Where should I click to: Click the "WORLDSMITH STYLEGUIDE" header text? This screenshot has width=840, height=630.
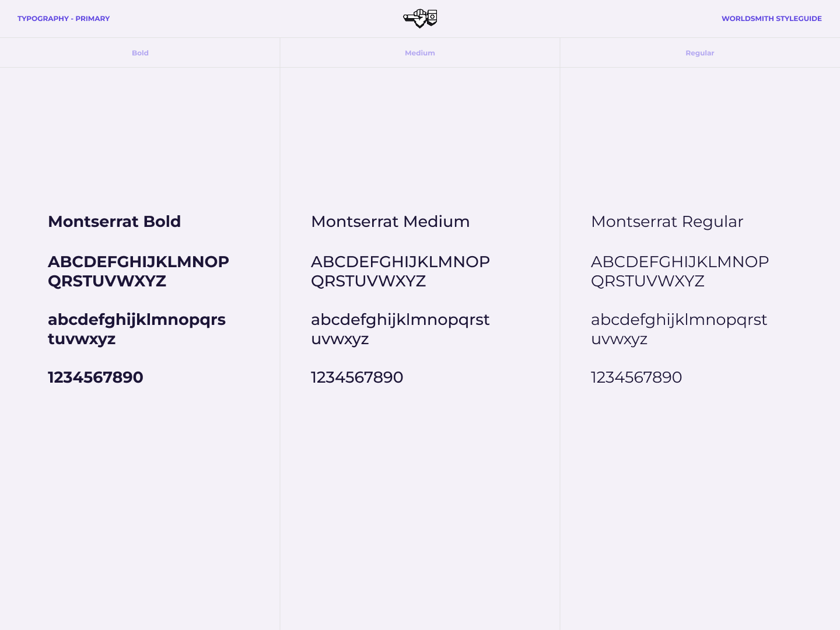tap(771, 19)
